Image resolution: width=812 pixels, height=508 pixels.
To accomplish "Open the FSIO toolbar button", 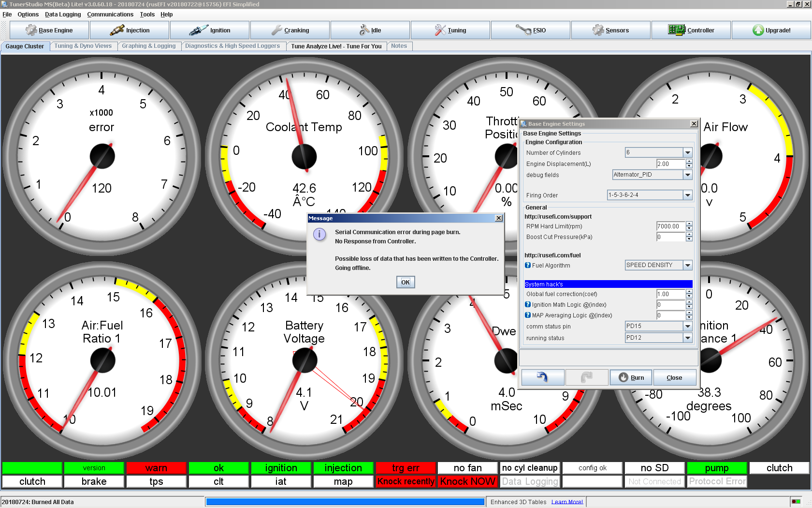I will (531, 30).
